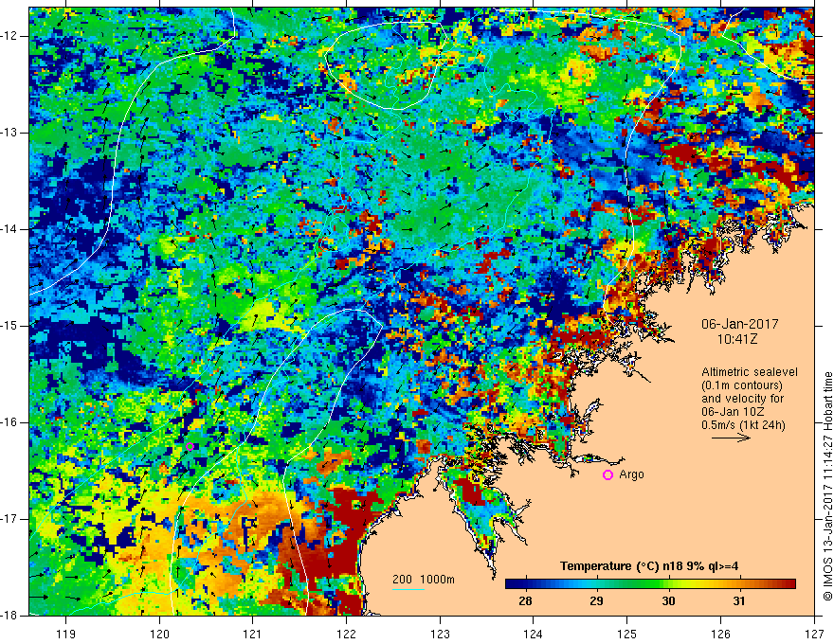The height and width of the screenshot is (644, 834).
Task: Click the longitude axis label '120'
Action: point(159,634)
